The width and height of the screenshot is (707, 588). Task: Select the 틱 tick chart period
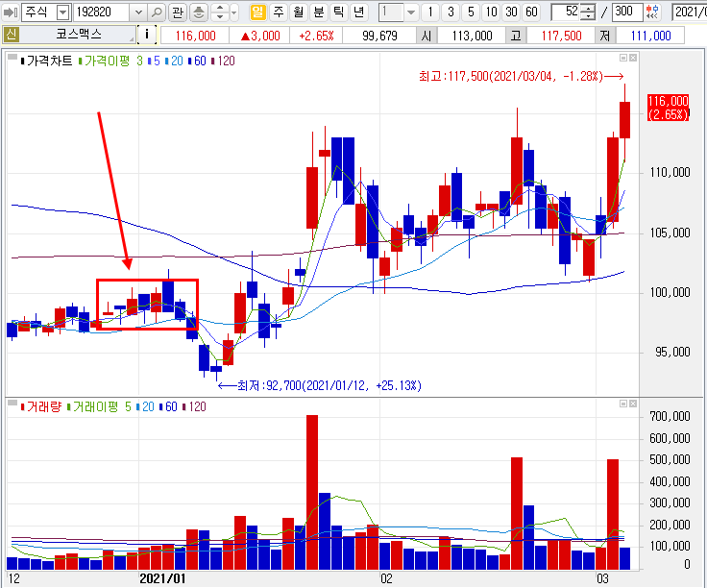pyautogui.click(x=338, y=12)
